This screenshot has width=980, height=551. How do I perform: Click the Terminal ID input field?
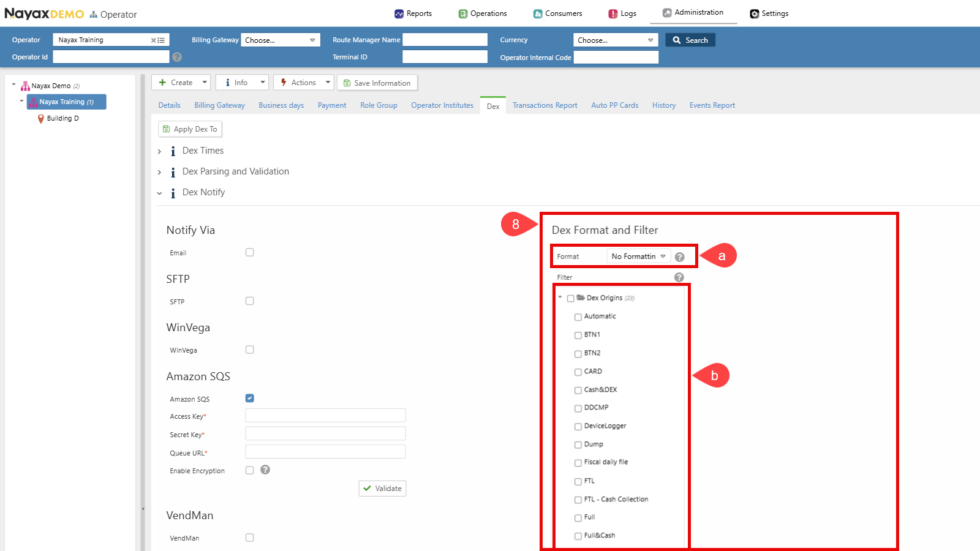click(445, 57)
